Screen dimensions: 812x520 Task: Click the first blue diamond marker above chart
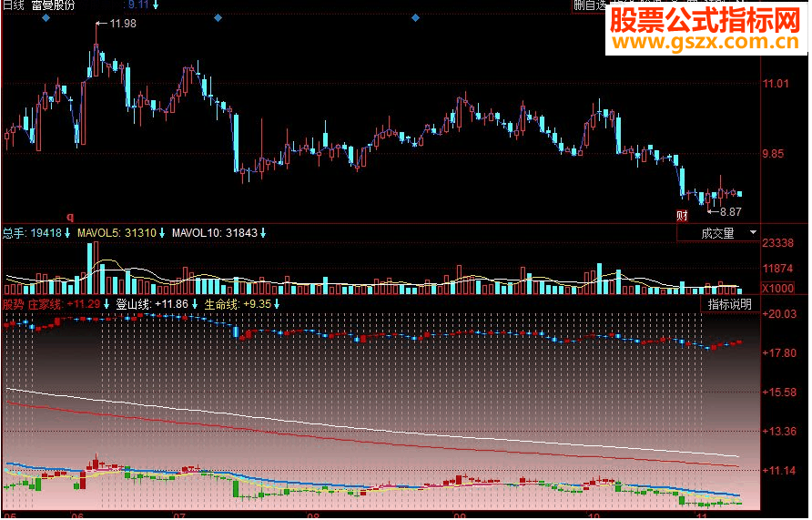pos(46,18)
